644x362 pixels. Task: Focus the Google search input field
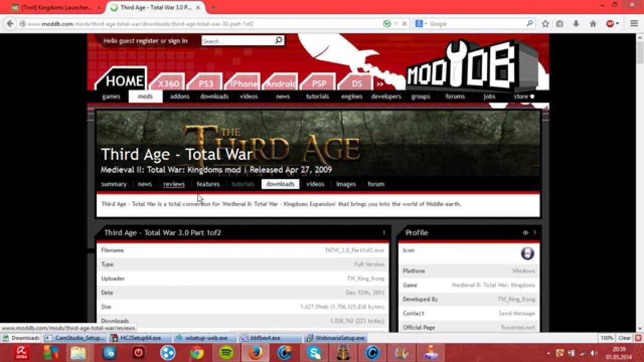pyautogui.click(x=477, y=24)
